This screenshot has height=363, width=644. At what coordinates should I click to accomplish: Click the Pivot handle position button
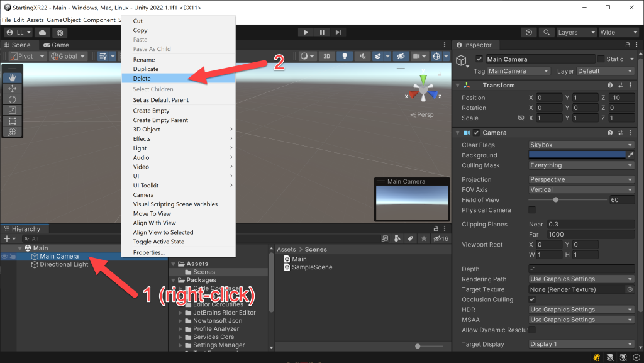pyautogui.click(x=27, y=56)
